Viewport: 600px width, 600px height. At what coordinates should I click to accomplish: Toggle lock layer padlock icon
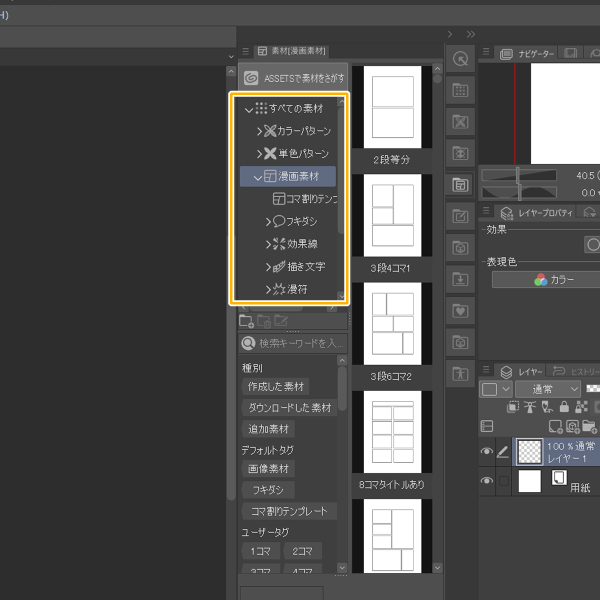coord(564,407)
